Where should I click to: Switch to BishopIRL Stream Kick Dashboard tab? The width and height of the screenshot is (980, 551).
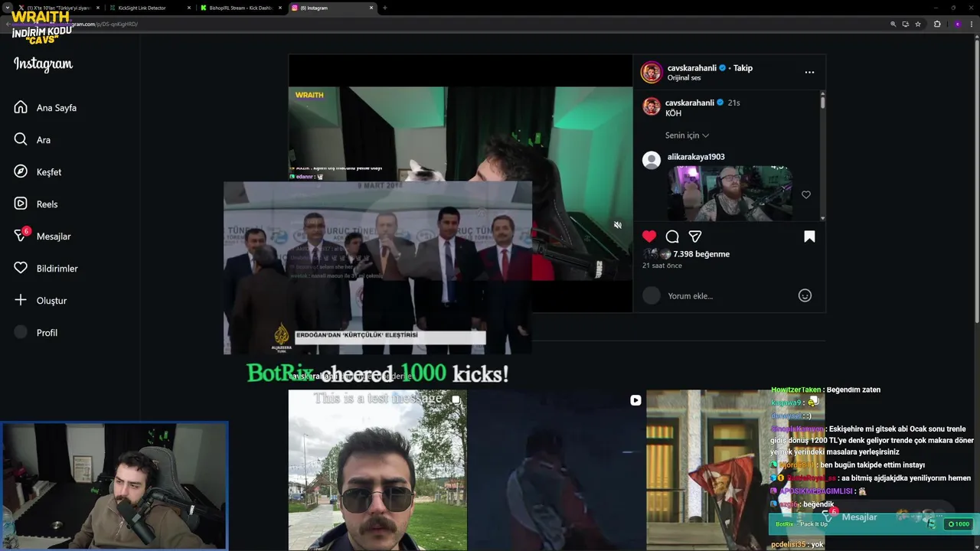(x=240, y=8)
